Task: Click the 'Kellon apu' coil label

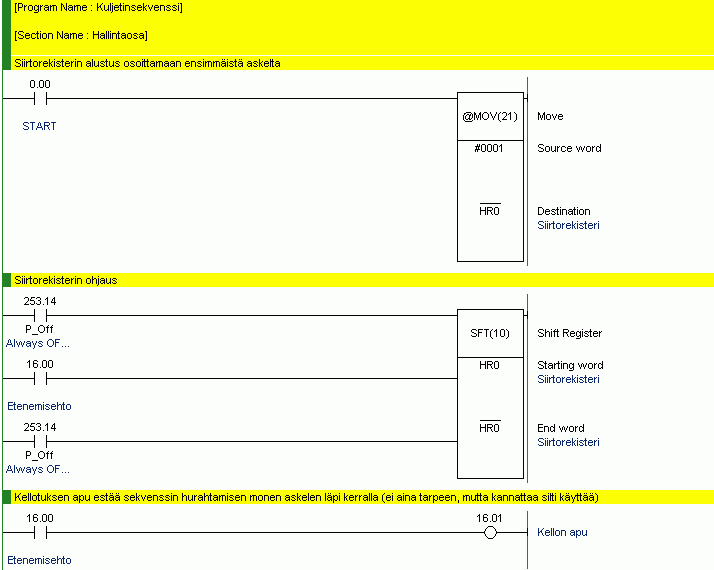Action: pos(562,533)
